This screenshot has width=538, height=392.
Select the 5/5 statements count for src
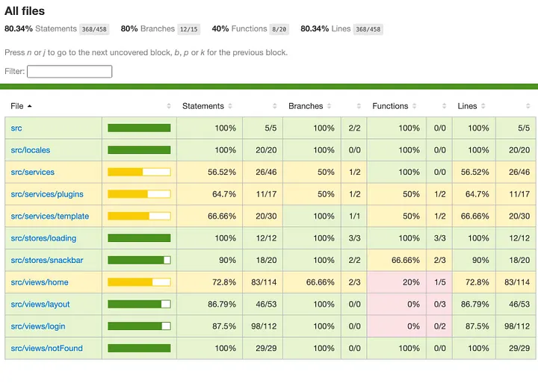click(263, 128)
